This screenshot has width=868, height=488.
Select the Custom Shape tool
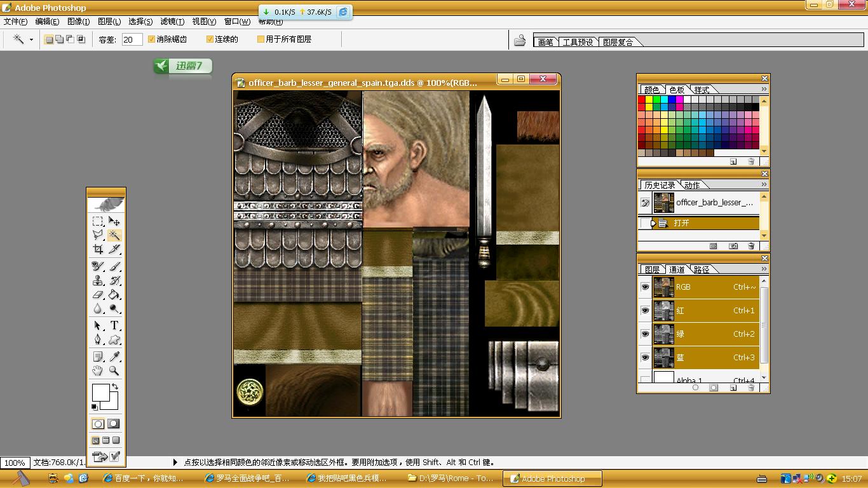(114, 339)
